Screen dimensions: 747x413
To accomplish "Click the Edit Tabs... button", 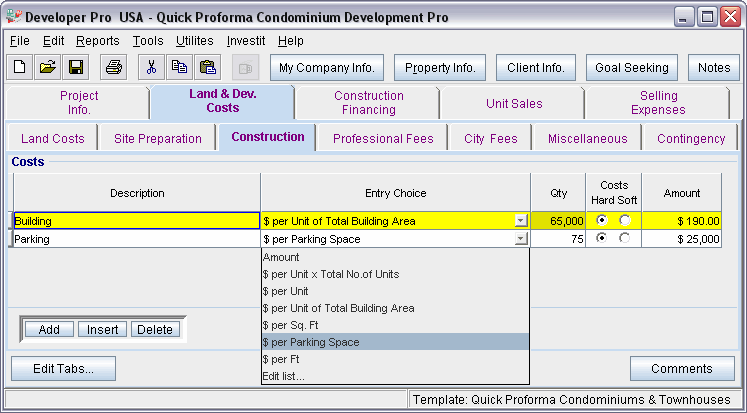I will point(63,369).
